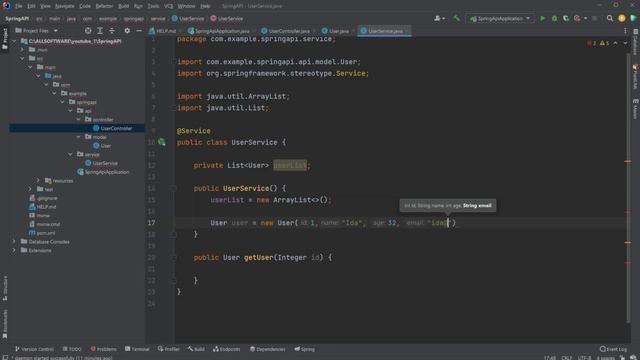Open the Bookmarks side tool window
Viewport: 640px width, 360px height.
coord(5,324)
